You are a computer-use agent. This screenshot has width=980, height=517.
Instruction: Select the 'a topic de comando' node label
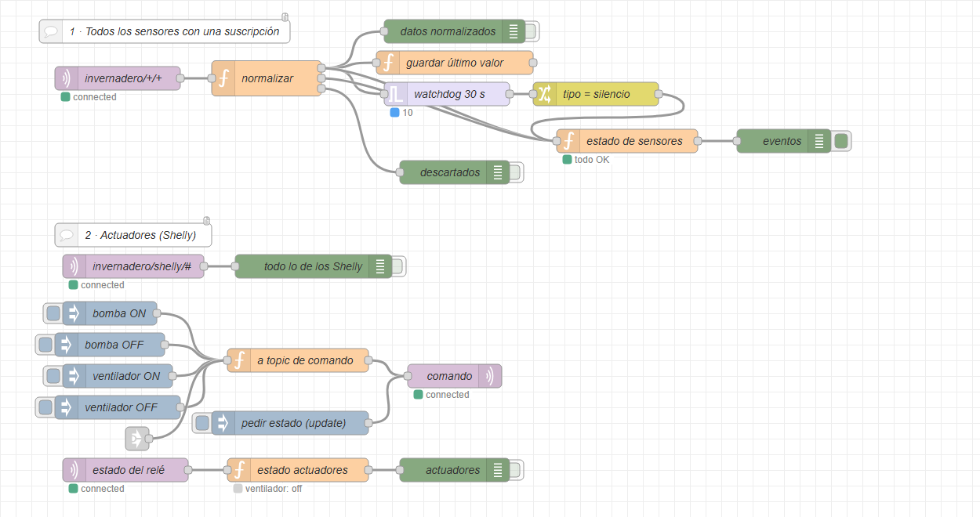(305, 360)
